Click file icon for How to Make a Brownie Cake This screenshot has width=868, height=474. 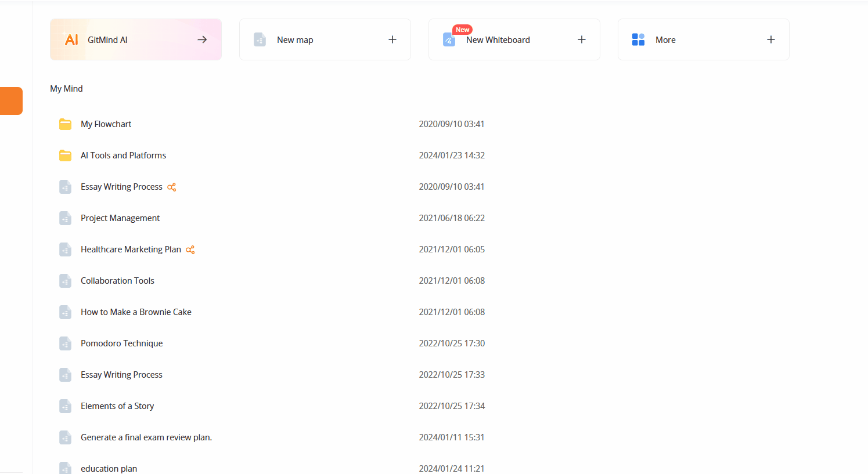[65, 312]
